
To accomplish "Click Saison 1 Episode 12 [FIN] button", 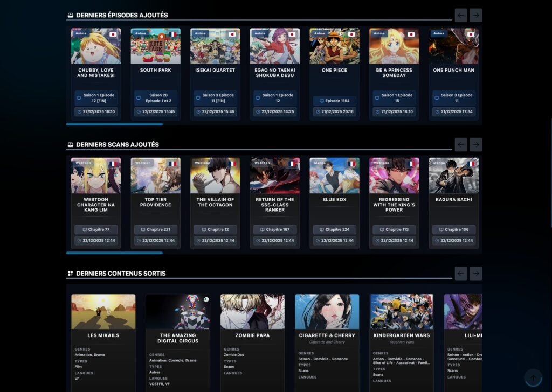I will pos(96,98).
